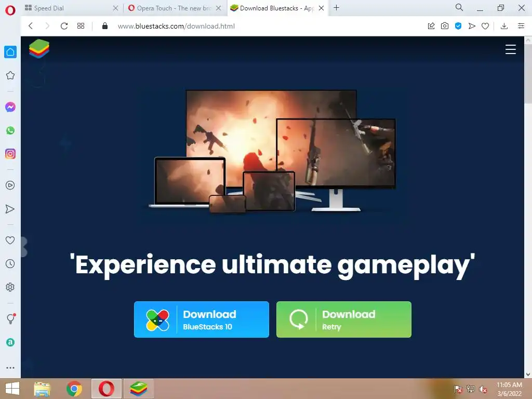532x399 pixels.
Task: Open Messenger in the sidebar
Action: click(x=10, y=107)
